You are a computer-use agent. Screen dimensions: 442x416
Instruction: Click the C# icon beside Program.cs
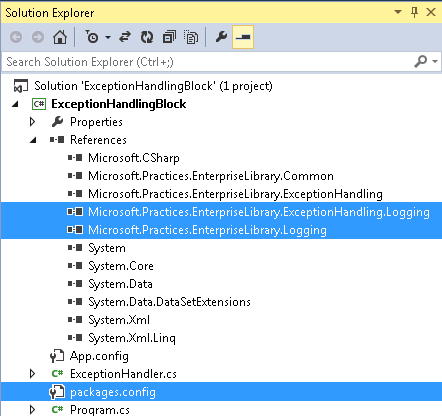click(x=57, y=409)
